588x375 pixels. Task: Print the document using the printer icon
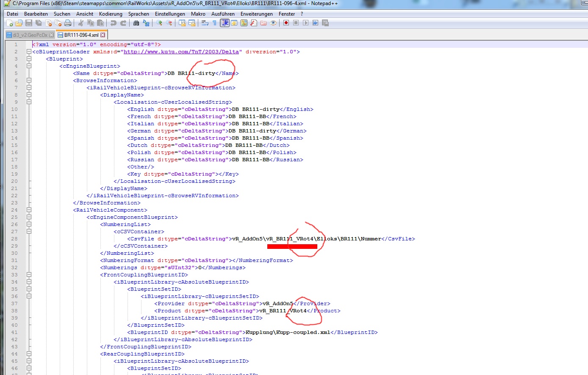(68, 23)
